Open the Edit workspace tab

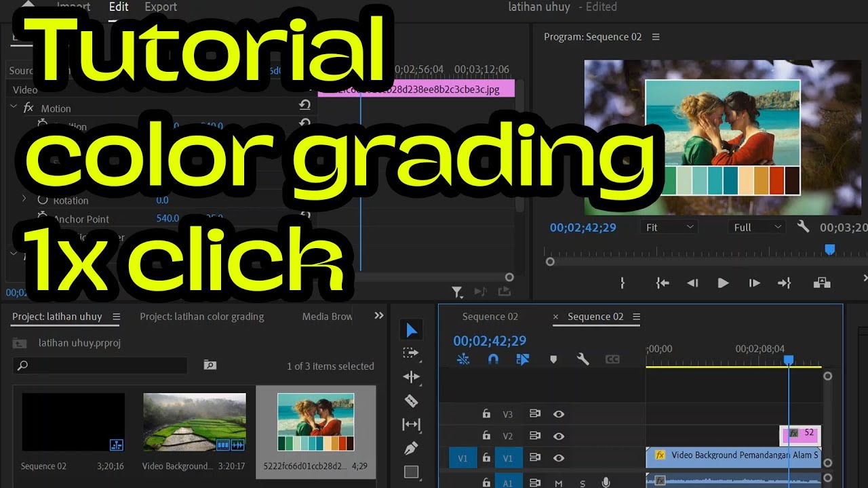click(119, 7)
